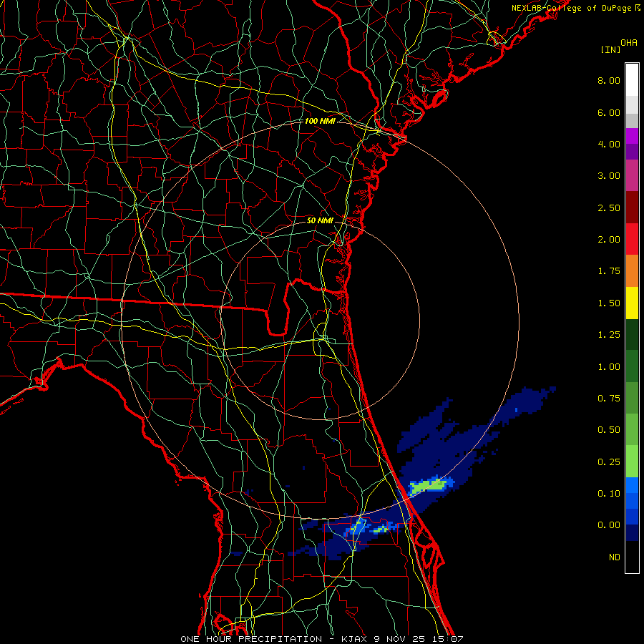Select the "4.00" legend value
Screen dimensions: 644x644
[x=609, y=144]
